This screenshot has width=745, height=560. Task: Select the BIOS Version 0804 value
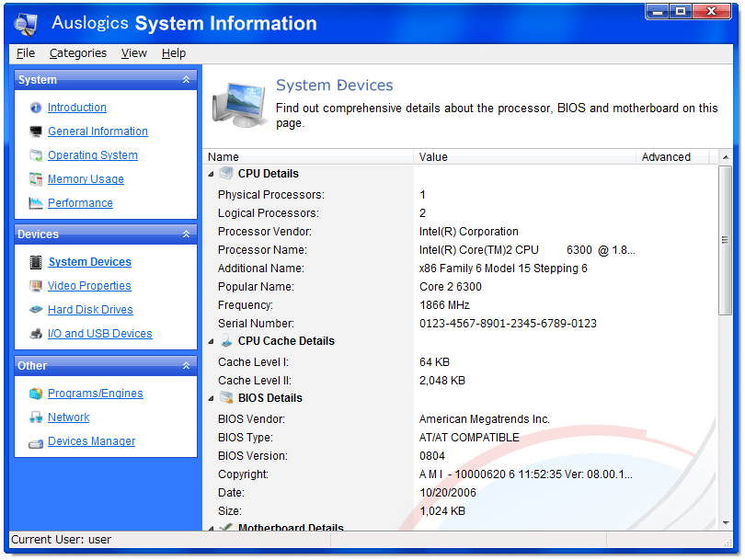432,456
